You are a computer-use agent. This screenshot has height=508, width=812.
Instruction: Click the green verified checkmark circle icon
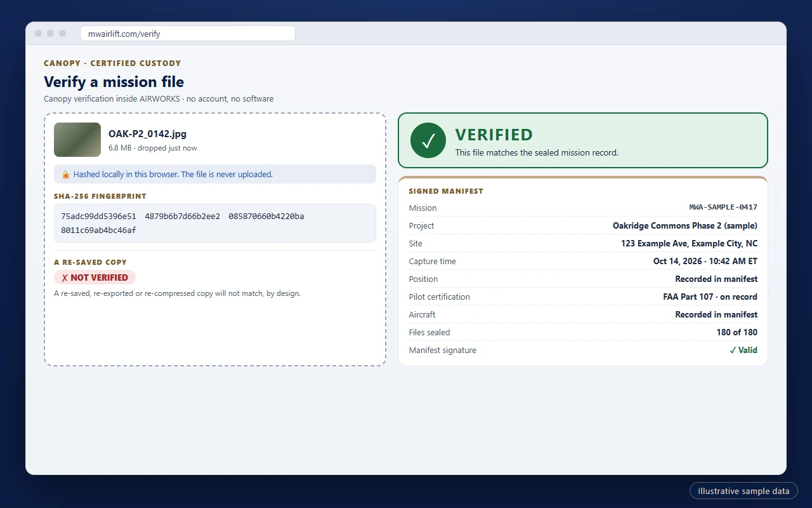428,140
